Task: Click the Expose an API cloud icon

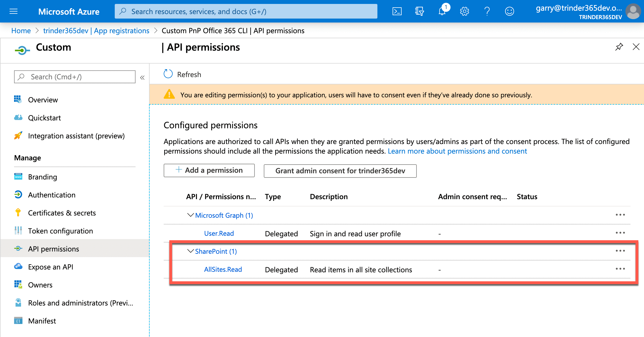Action: click(x=18, y=266)
